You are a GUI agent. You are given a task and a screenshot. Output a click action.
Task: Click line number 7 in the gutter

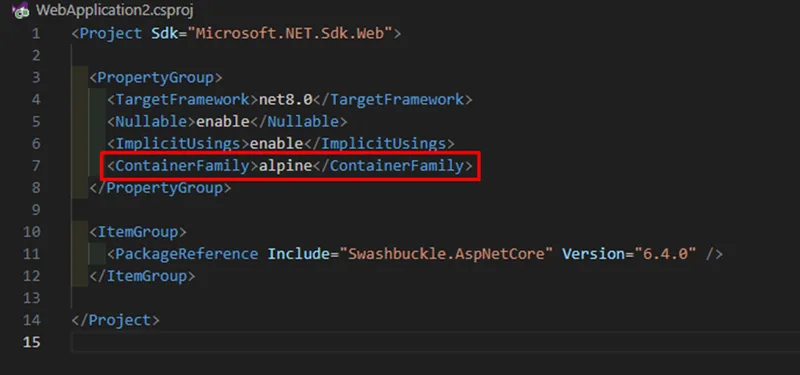click(36, 166)
